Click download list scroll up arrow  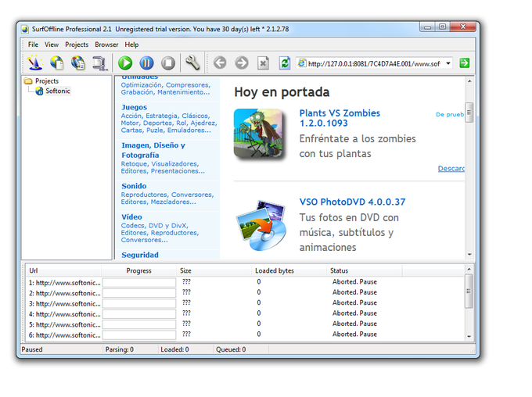469,269
